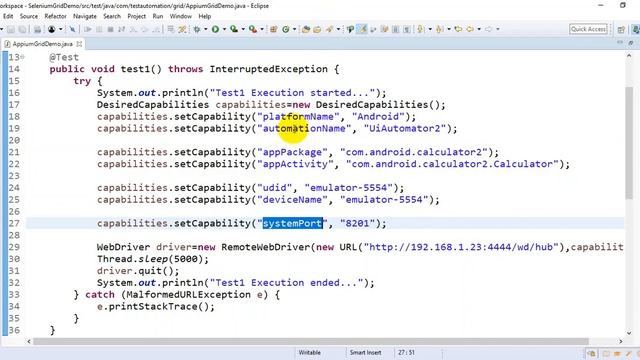Click the Print toolbar icon
The height and width of the screenshot is (360, 640).
(37, 29)
